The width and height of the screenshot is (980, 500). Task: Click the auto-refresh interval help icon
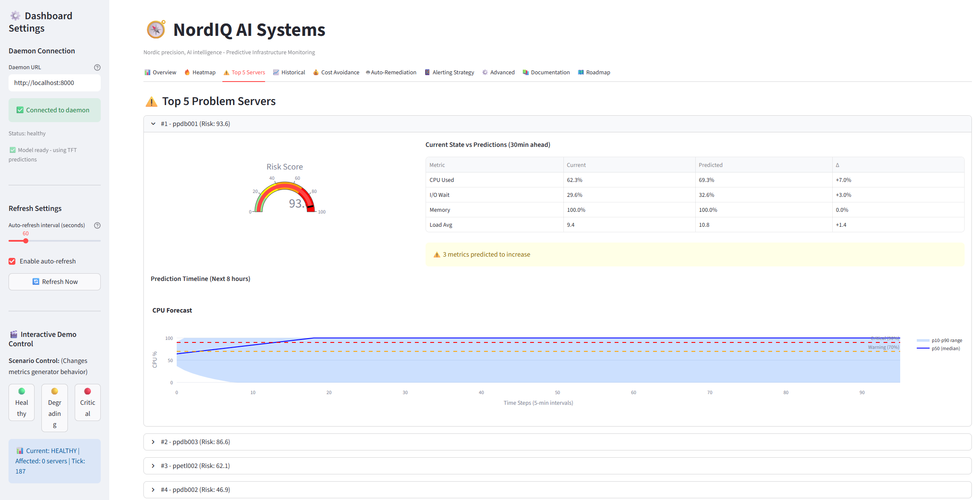(x=97, y=225)
